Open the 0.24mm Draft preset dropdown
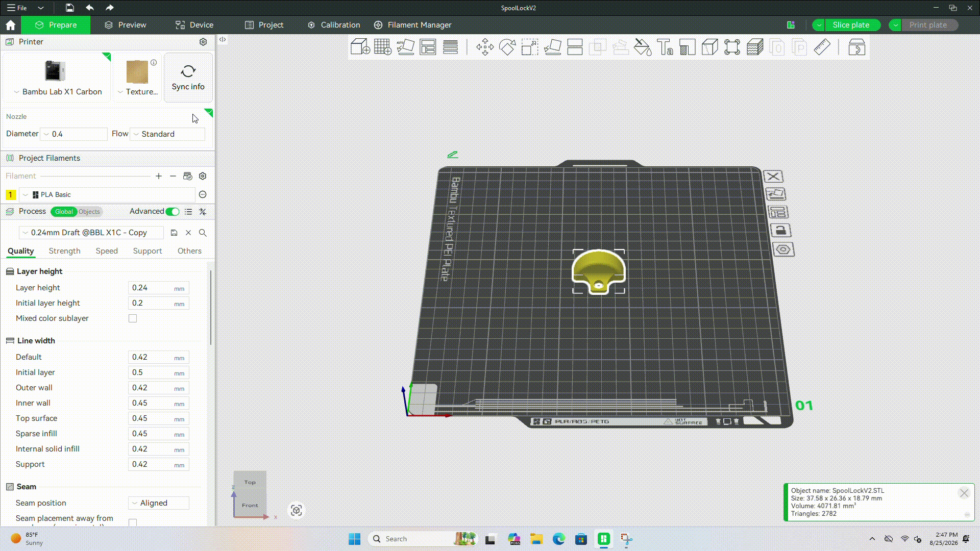 [91, 233]
